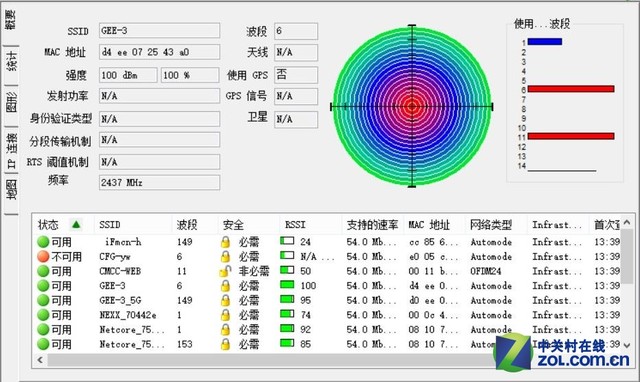Sort by the RSSI column header

(311, 224)
